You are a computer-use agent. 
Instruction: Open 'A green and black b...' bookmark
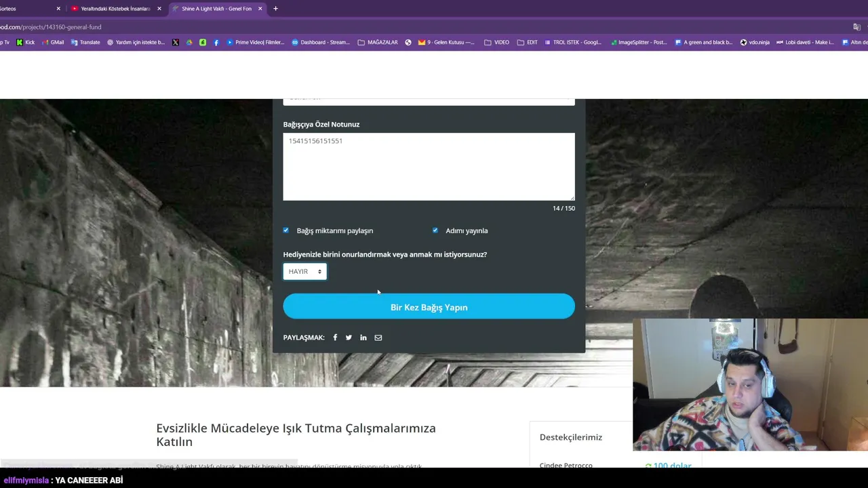point(703,42)
